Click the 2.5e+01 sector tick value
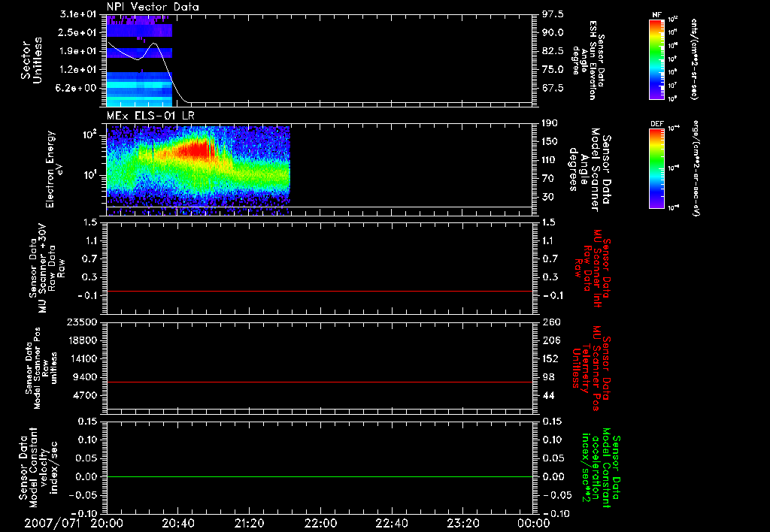 point(77,32)
